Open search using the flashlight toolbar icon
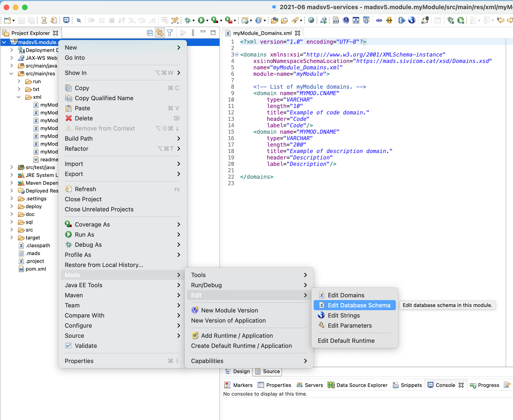 79,20
